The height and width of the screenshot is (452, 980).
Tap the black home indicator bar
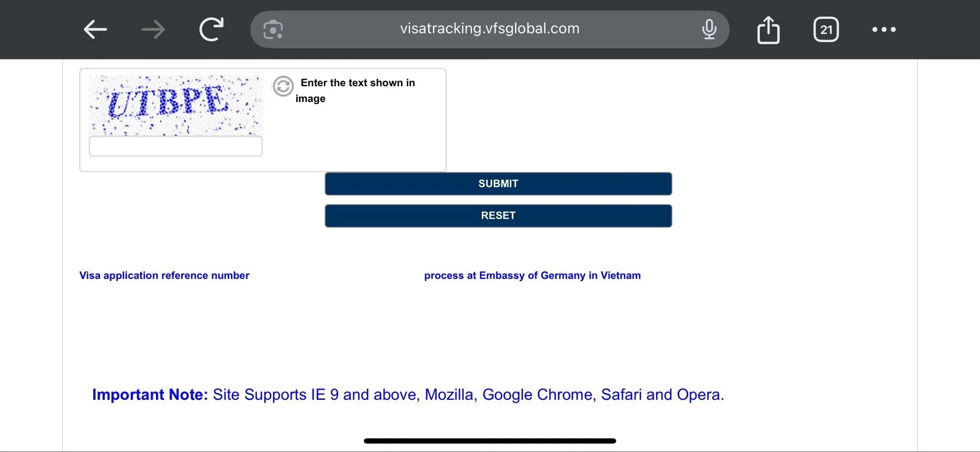[490, 441]
